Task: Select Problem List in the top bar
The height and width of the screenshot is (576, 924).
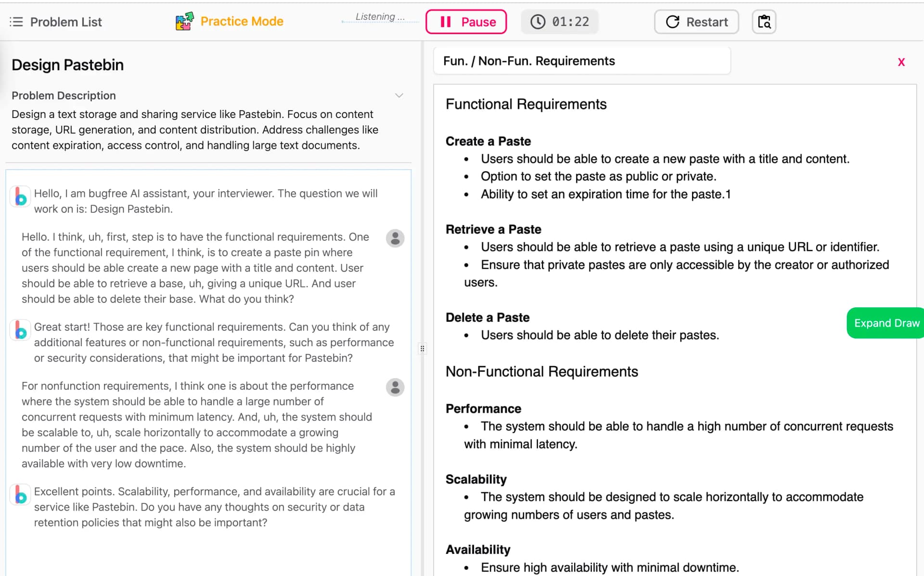Action: click(x=66, y=22)
